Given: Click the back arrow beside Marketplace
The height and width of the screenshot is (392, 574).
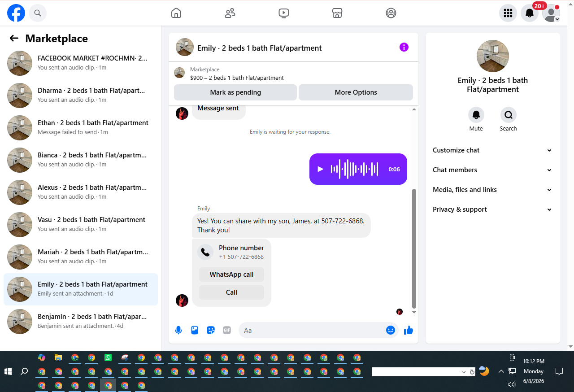Looking at the screenshot, I should pyautogui.click(x=14, y=39).
